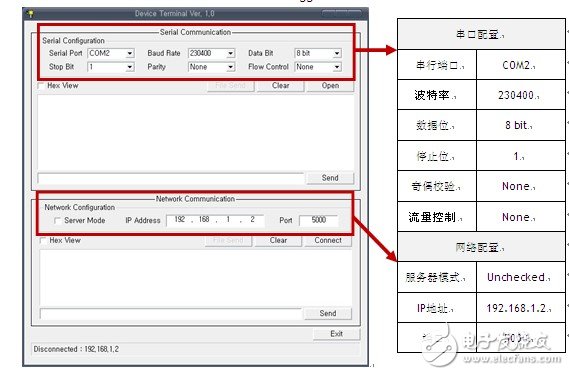Click the Disconnected : 192.168.1.2 status text
The image size is (569, 375).
point(76,349)
